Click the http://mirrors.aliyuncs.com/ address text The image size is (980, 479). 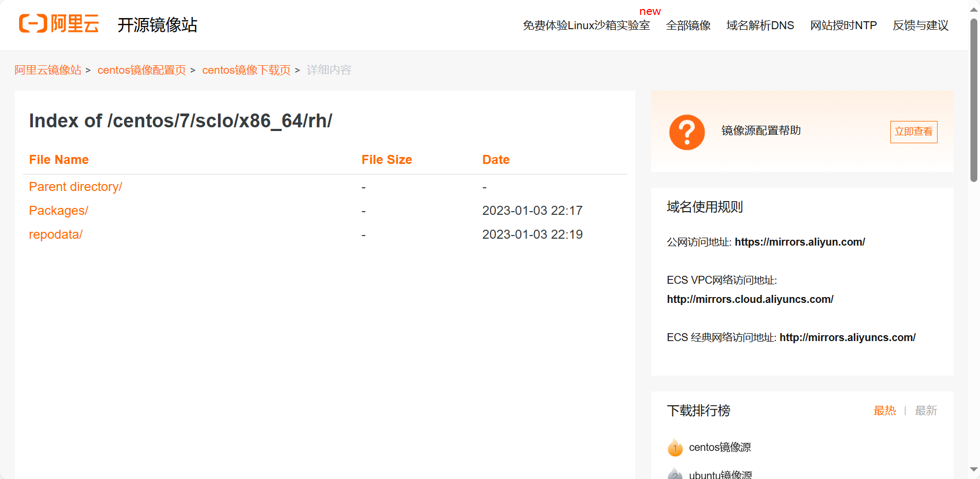pos(847,337)
